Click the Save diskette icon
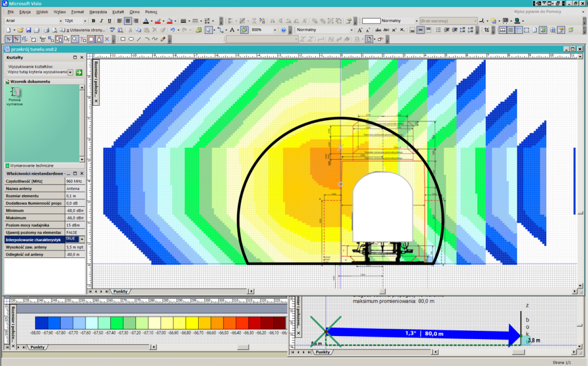This screenshot has width=588, height=366. coord(28,30)
